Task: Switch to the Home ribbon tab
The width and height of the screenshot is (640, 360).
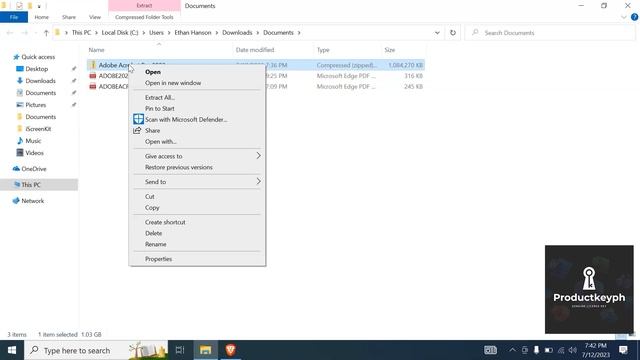Action: 41,17
